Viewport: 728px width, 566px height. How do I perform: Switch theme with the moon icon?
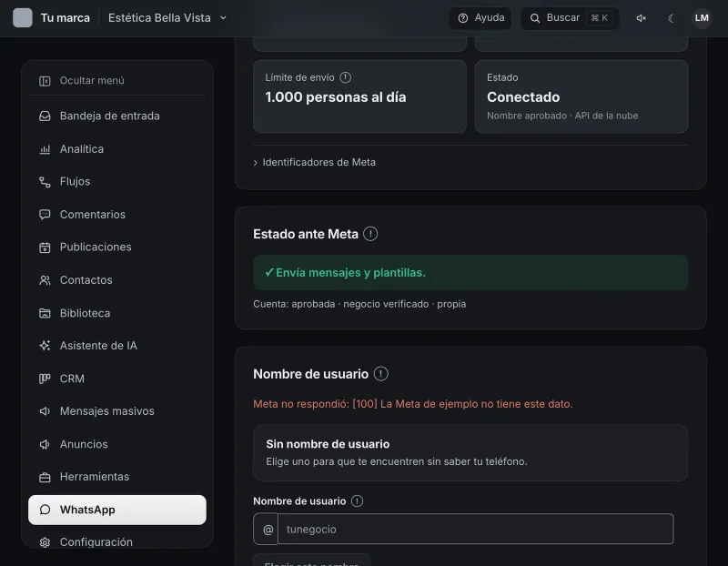pos(671,18)
